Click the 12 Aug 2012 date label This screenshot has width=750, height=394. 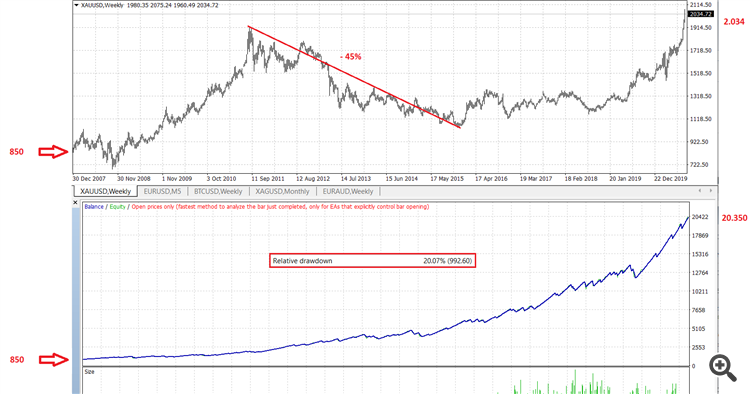313,179
